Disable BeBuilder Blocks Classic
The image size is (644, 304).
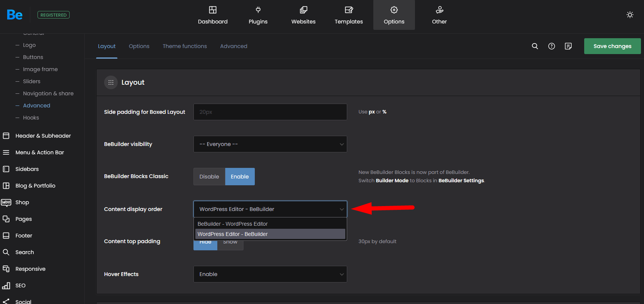209,177
